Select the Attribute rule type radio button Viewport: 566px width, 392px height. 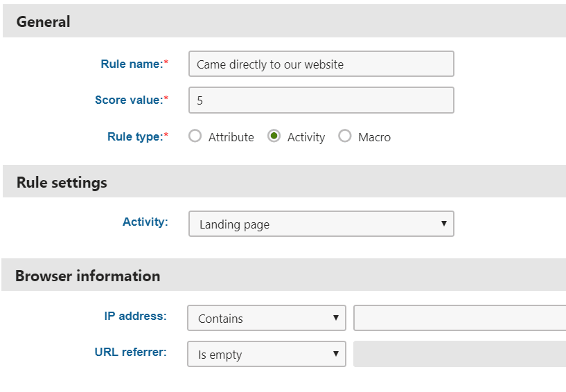(195, 136)
